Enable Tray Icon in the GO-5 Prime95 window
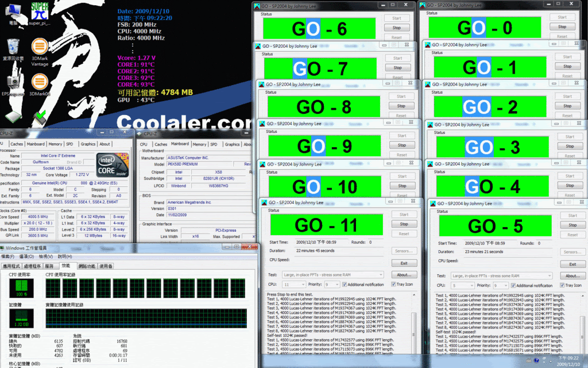This screenshot has width=588, height=368. point(562,285)
